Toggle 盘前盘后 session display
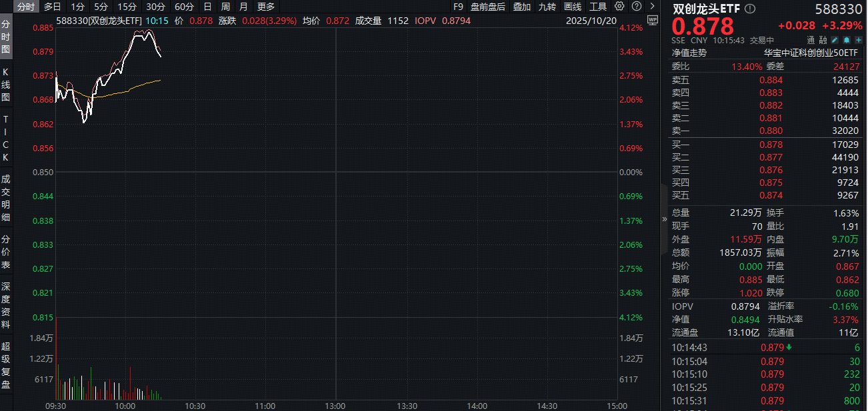868x411 pixels. pos(488,7)
